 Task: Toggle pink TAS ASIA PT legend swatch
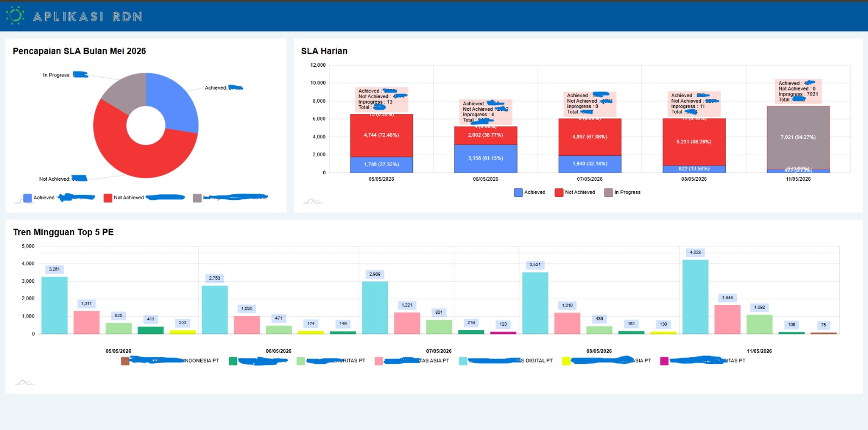379,361
